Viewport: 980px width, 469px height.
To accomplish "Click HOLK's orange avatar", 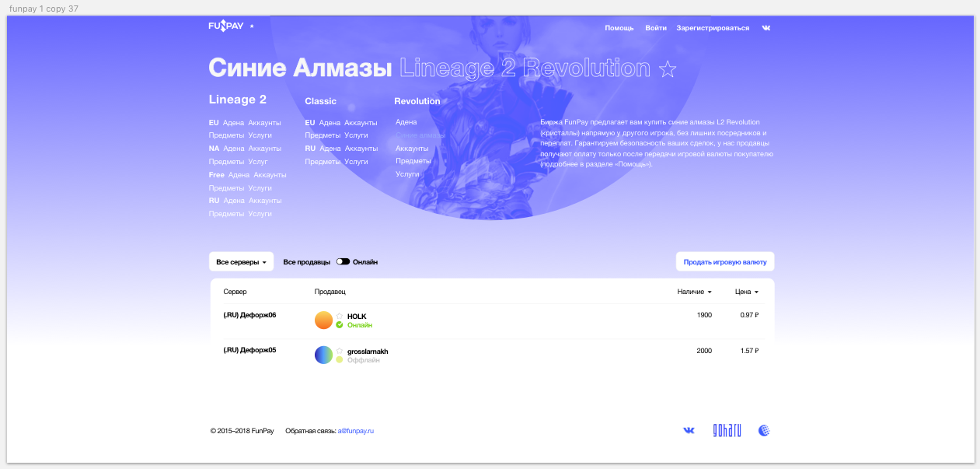I will 323,320.
